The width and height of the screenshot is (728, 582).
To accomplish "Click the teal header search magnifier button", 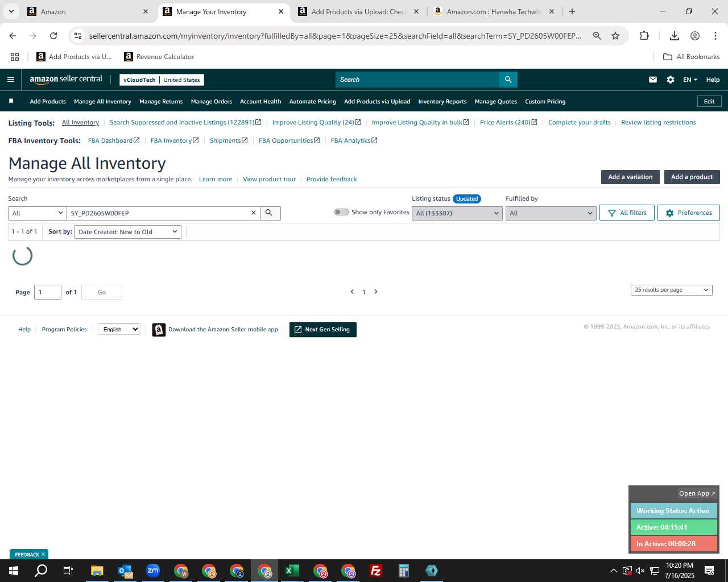I will [508, 80].
